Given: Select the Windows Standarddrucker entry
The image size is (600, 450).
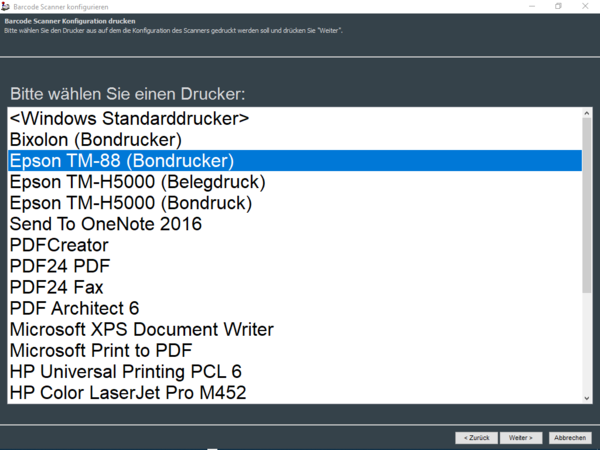Looking at the screenshot, I should [129, 118].
